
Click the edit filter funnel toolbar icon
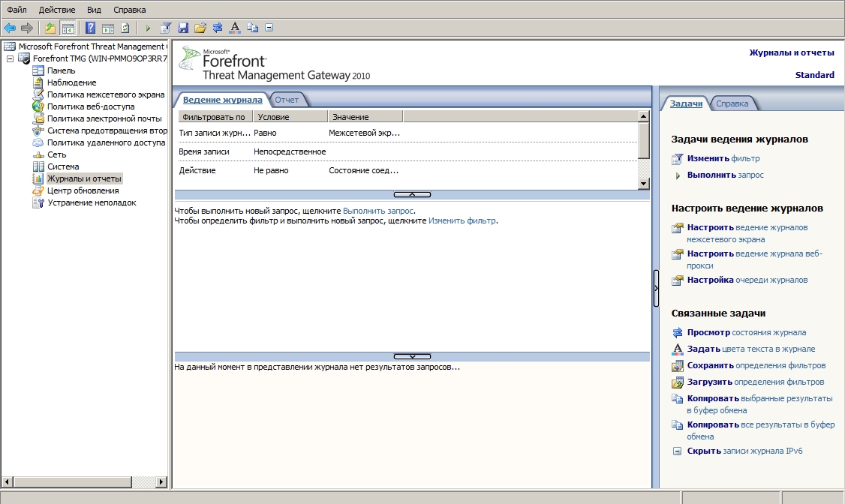pos(166,28)
